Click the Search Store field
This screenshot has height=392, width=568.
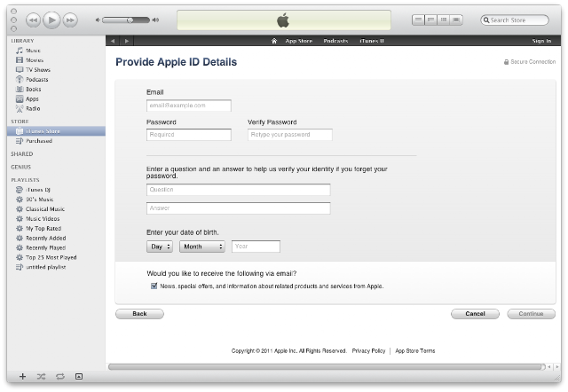(515, 20)
